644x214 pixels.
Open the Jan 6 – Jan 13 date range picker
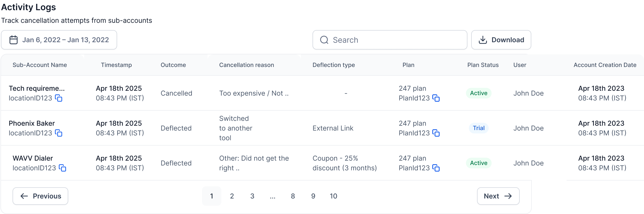pos(65,40)
